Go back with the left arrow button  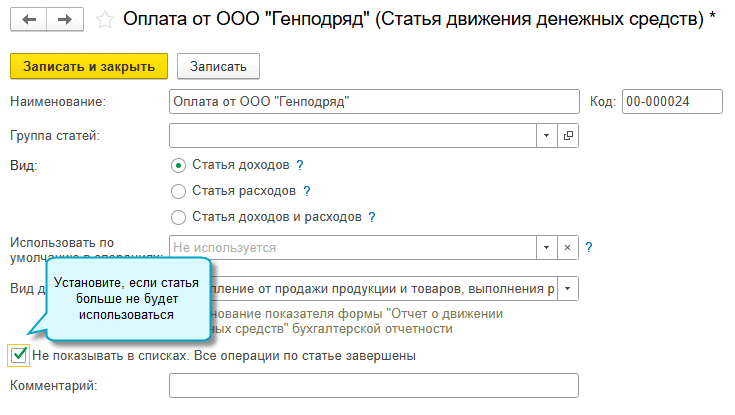pyautogui.click(x=29, y=20)
